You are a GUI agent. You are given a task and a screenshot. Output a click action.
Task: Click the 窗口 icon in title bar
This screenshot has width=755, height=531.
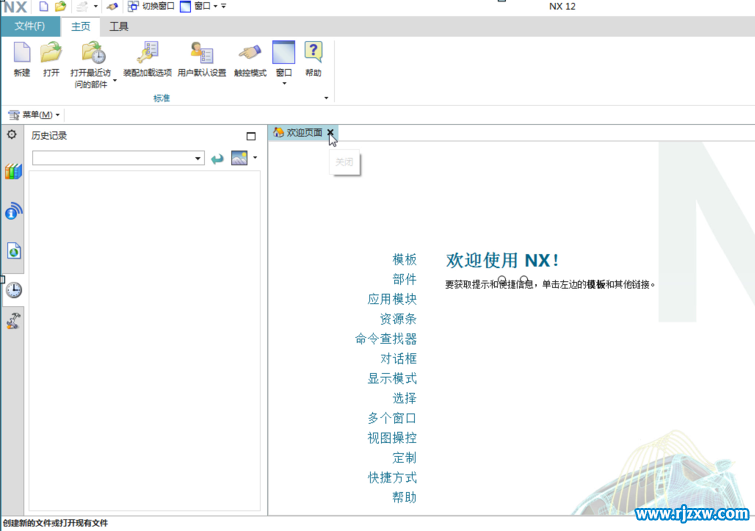[185, 6]
